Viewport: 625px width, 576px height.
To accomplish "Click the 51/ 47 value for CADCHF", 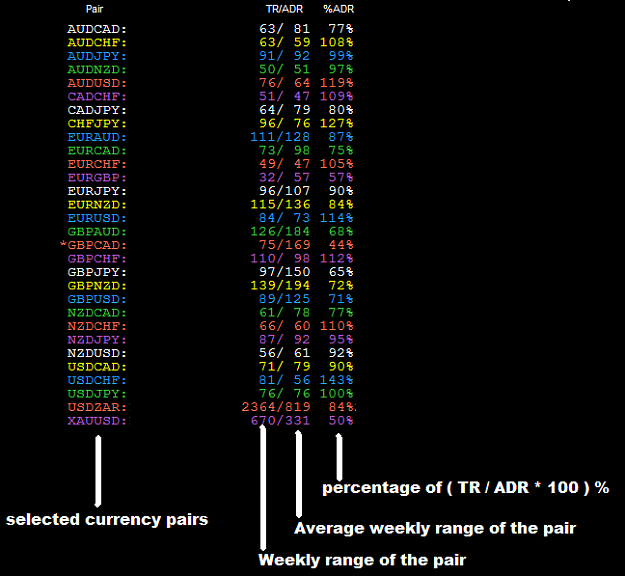I will (x=285, y=96).
